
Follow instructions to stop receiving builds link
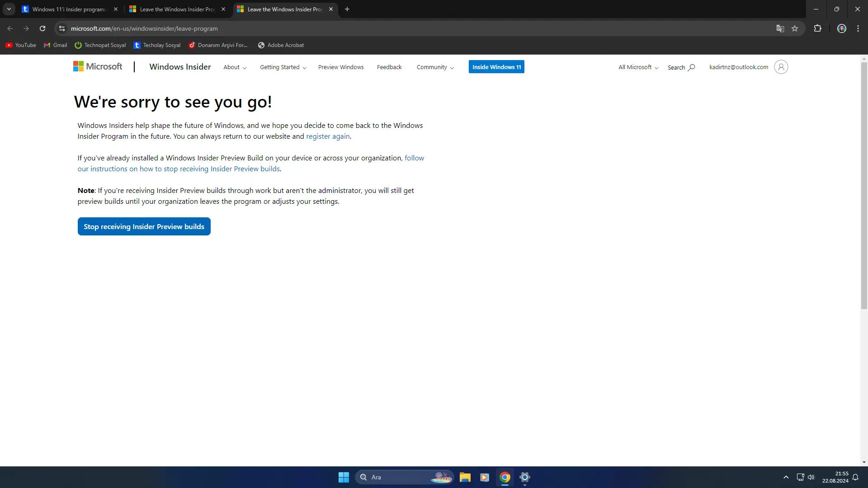point(251,164)
